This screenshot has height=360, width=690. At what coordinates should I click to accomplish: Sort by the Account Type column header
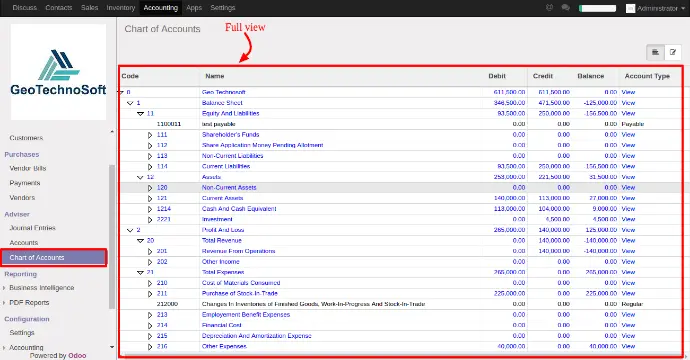(647, 76)
